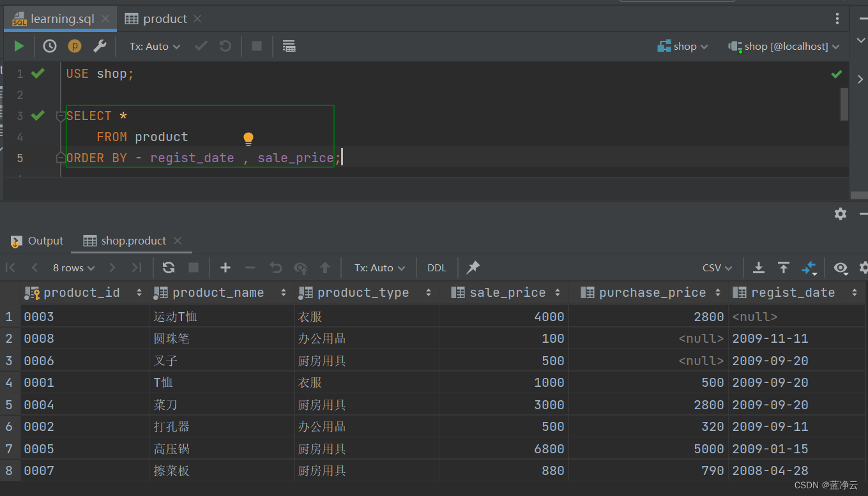Image resolution: width=868 pixels, height=496 pixels.
Task: Delete row with the minus icon
Action: (250, 267)
